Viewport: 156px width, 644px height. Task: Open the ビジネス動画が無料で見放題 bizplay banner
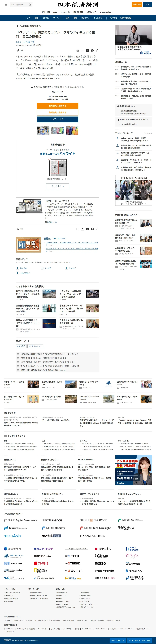[134, 470]
